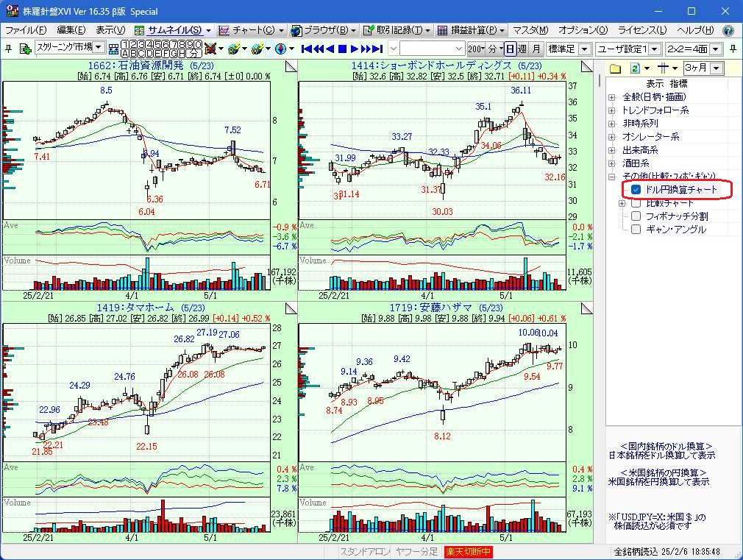Uncheck ドル円換算チャート checkbox
The image size is (743, 560).
[636, 190]
